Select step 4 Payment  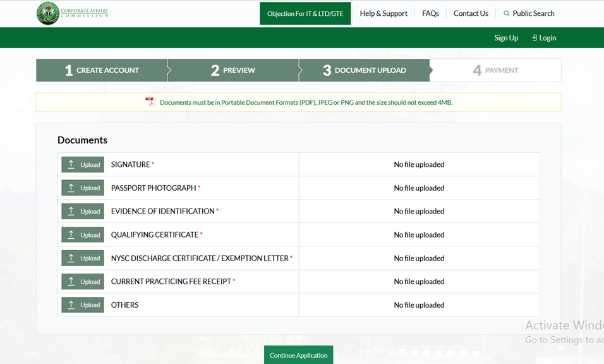click(495, 70)
